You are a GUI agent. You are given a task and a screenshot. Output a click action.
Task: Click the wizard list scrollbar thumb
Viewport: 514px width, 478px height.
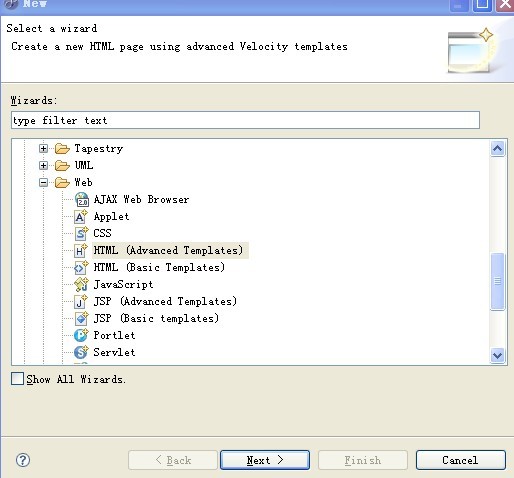tap(498, 282)
